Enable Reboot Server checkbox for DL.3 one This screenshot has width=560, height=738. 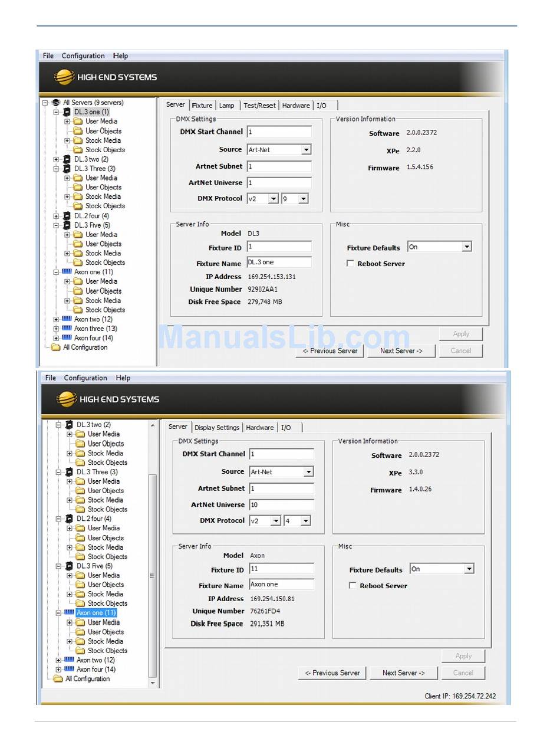pyautogui.click(x=350, y=264)
